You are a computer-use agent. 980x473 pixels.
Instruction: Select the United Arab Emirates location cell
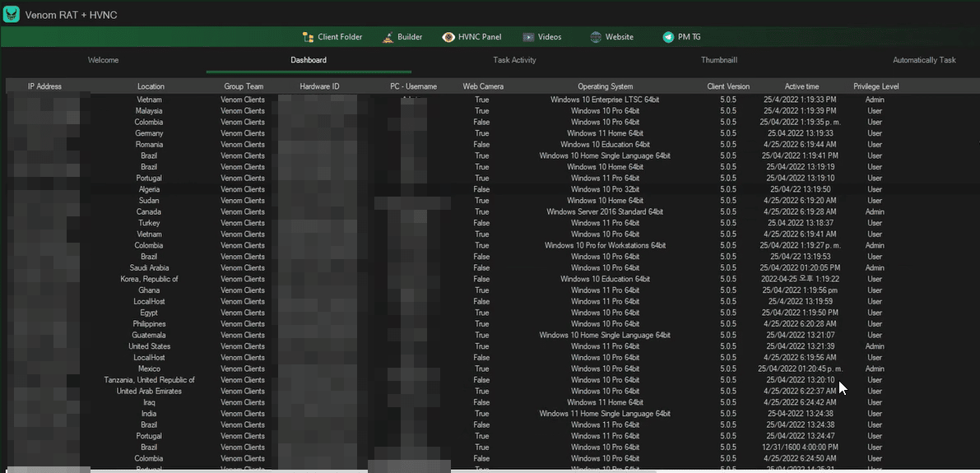[x=150, y=391]
